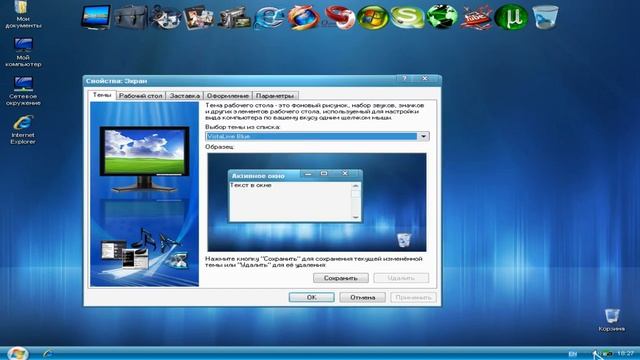Image resolution: width=640 pixels, height=360 pixels.
Task: Open the monitor icon in the top dock
Action: click(96, 17)
